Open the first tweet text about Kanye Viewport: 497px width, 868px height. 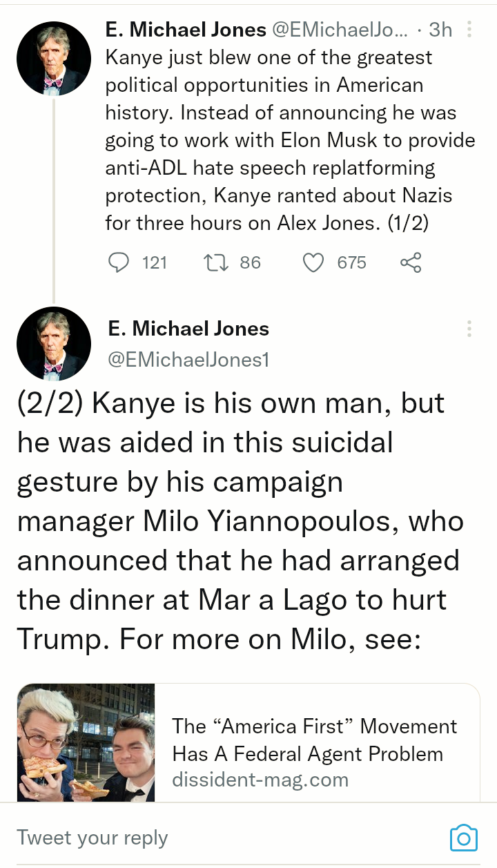click(290, 140)
